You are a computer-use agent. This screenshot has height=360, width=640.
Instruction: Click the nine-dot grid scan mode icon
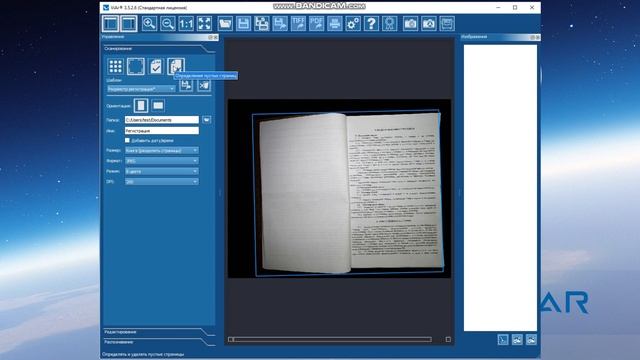(x=116, y=66)
